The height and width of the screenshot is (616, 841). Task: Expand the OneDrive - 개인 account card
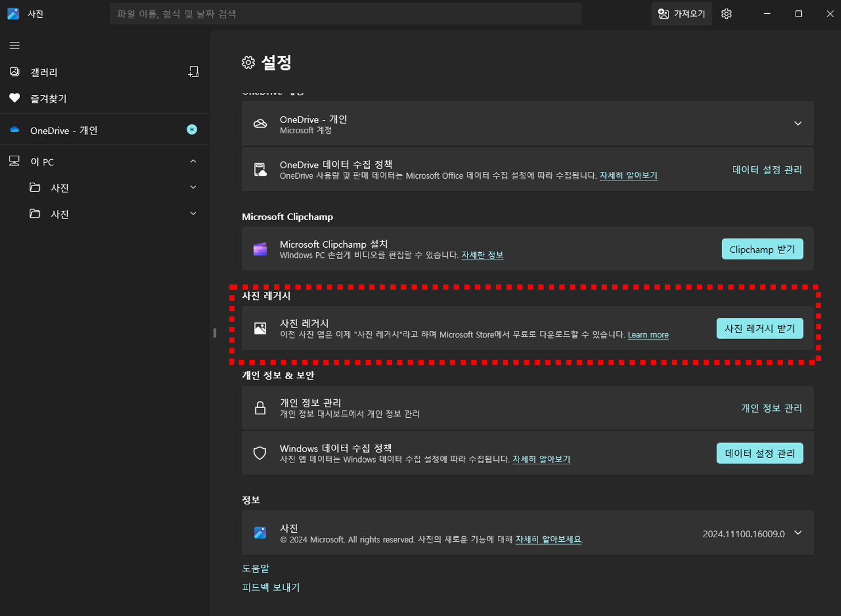click(798, 124)
